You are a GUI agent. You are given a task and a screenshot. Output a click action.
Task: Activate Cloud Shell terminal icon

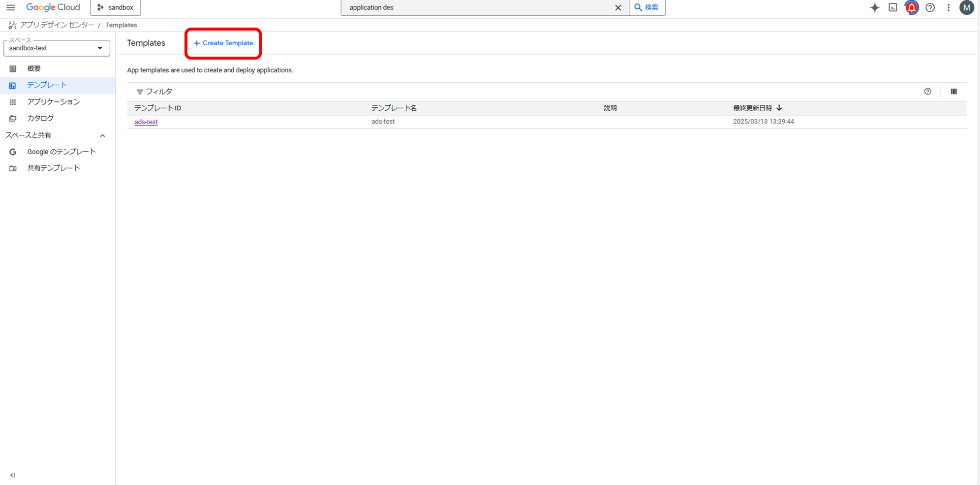point(893,7)
